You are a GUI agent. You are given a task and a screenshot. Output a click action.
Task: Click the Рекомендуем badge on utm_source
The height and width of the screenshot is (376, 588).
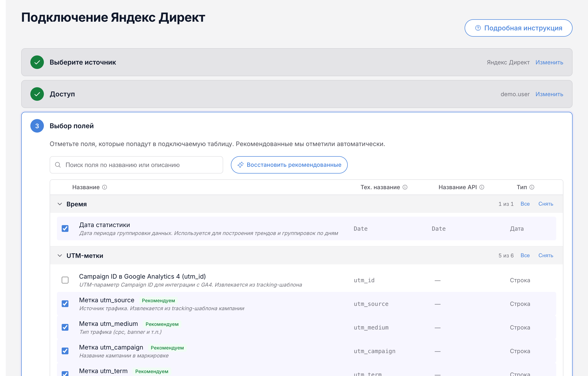coord(159,301)
